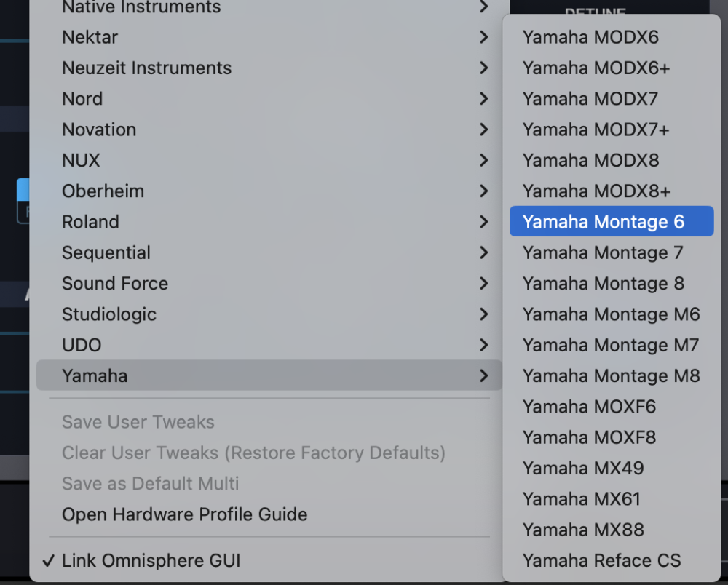Expand the Roland submenu
The width and height of the screenshot is (728, 585).
pos(90,222)
